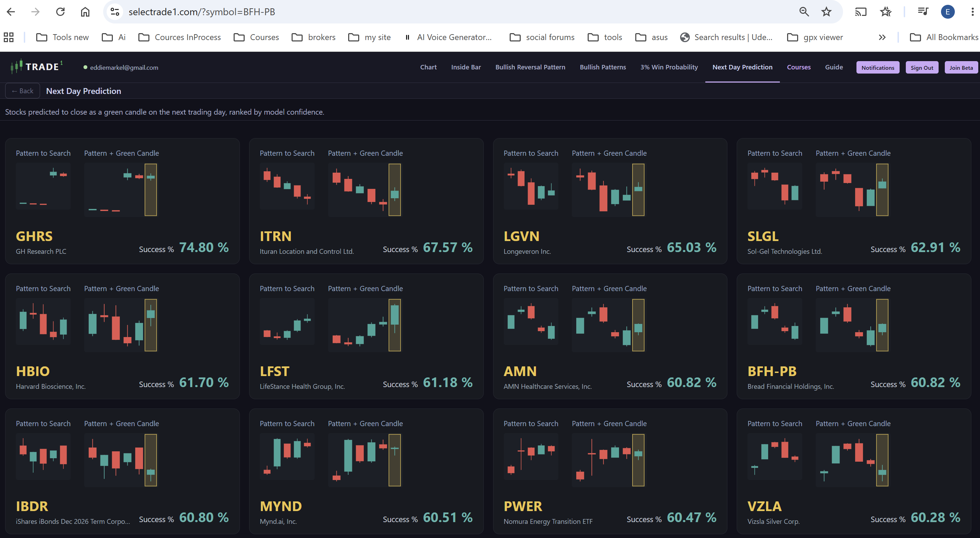
Task: Click ITRN success value 67.57 %
Action: pyautogui.click(x=448, y=248)
